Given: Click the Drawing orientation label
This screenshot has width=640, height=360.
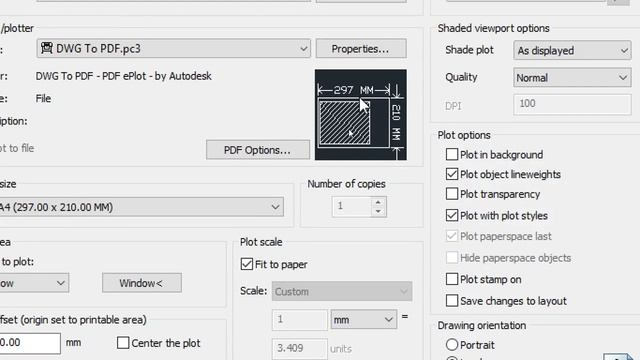Looking at the screenshot, I should tap(482, 325).
